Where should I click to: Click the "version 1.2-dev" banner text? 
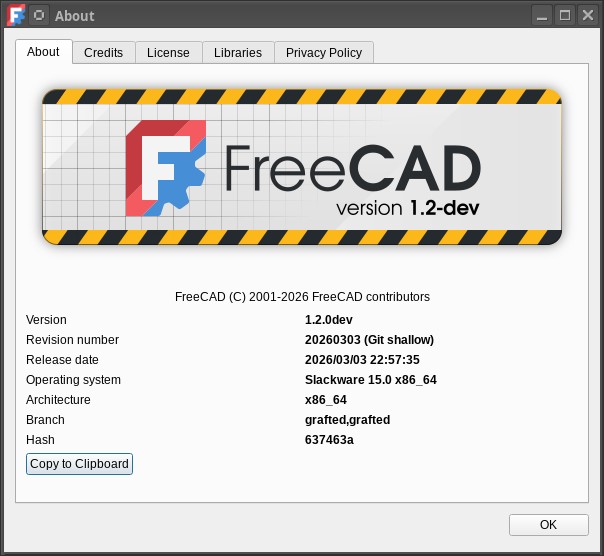pyautogui.click(x=408, y=208)
